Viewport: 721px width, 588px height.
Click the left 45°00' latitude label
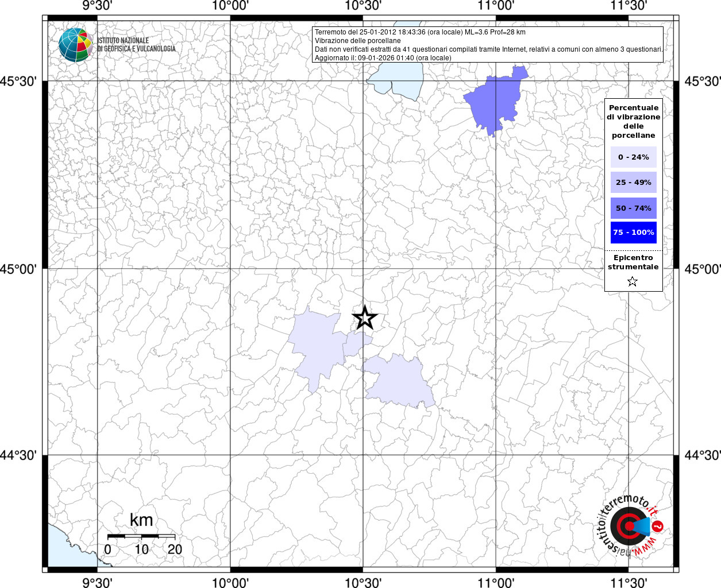coord(19,269)
